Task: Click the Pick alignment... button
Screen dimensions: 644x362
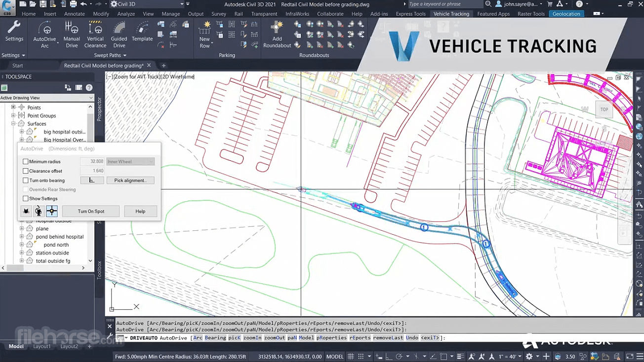Action: (130, 181)
